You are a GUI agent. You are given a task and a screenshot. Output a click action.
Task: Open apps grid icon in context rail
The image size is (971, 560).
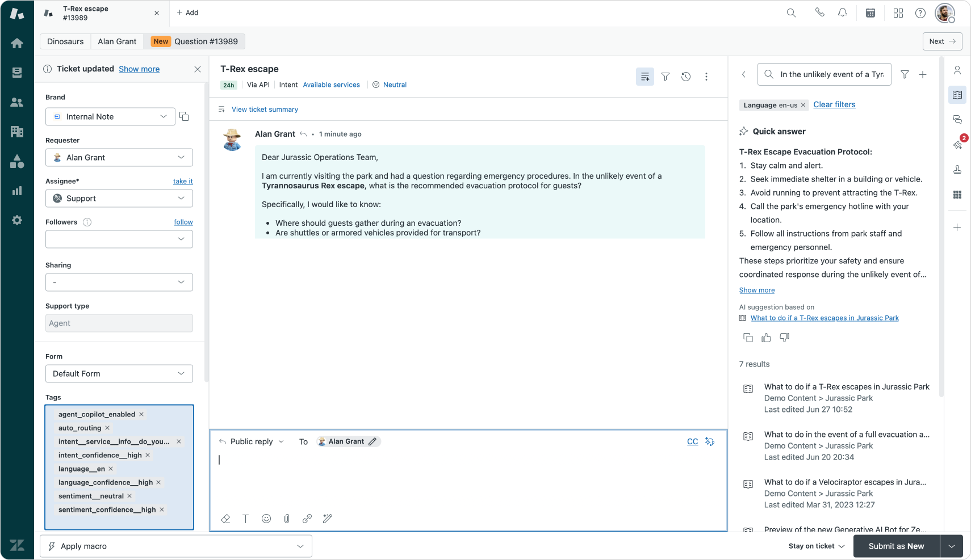point(957,195)
